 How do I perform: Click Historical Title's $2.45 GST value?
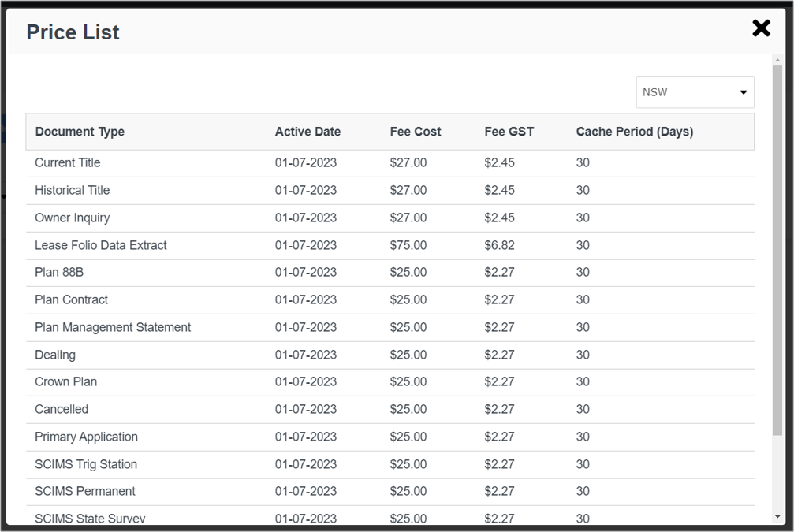[x=499, y=190]
